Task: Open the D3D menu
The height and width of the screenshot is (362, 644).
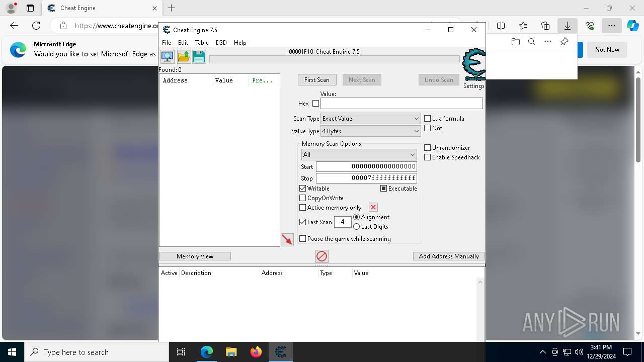Action: click(221, 43)
